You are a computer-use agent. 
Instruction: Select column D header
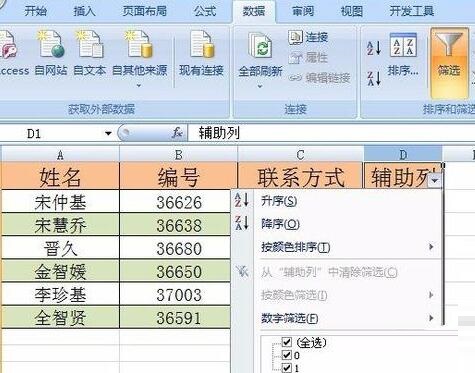tap(403, 155)
